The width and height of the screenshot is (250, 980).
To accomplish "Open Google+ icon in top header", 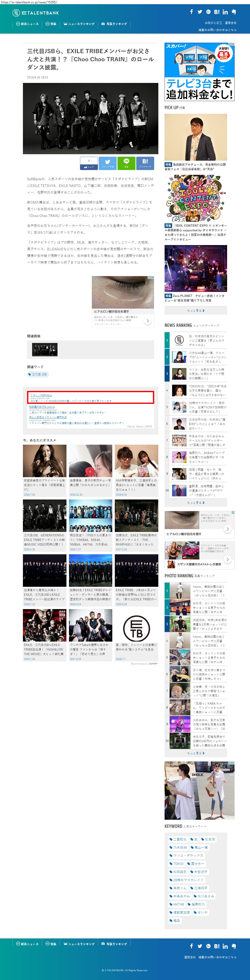I will click(x=208, y=12).
